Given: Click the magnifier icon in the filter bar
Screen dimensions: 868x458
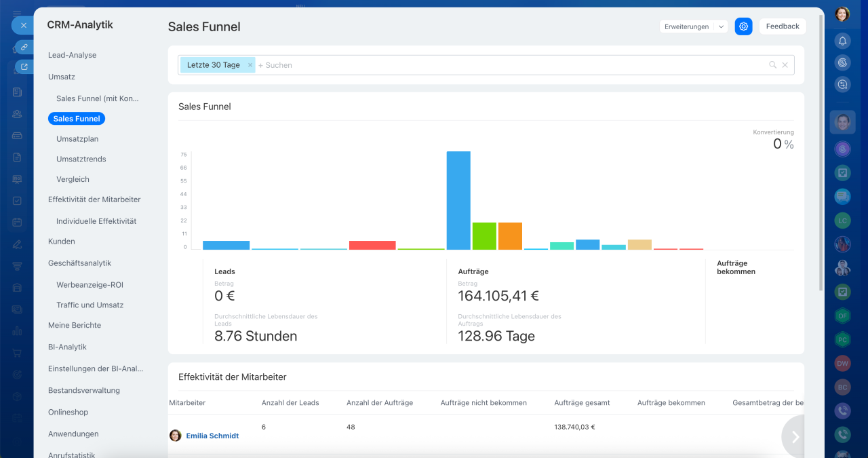Looking at the screenshot, I should coord(772,65).
